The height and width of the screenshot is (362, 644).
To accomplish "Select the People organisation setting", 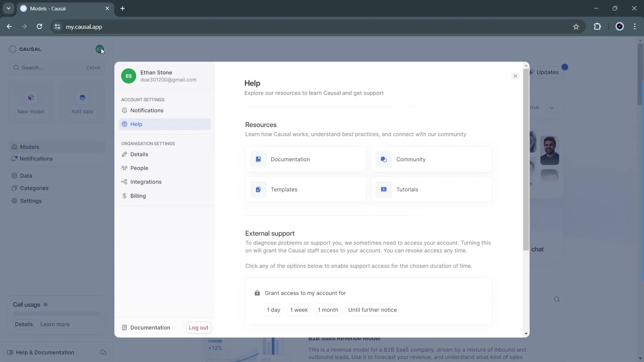I will (139, 168).
